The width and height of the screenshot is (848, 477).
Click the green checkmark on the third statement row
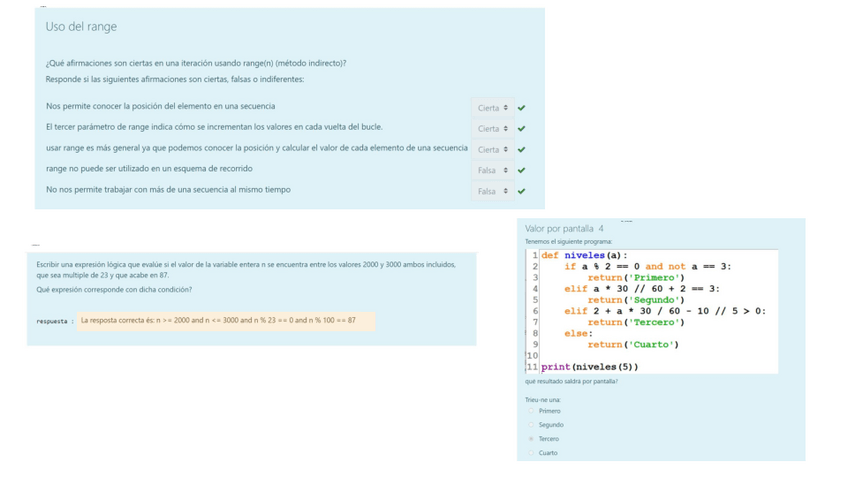click(x=522, y=150)
